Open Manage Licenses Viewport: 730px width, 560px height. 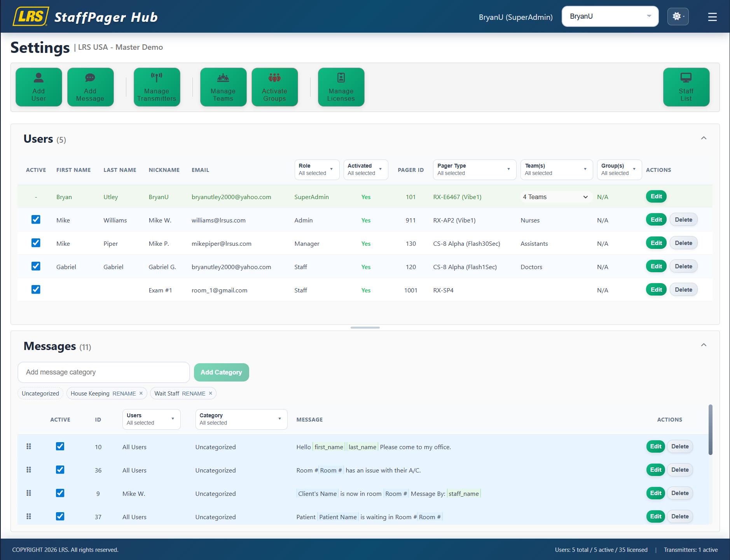point(341,87)
